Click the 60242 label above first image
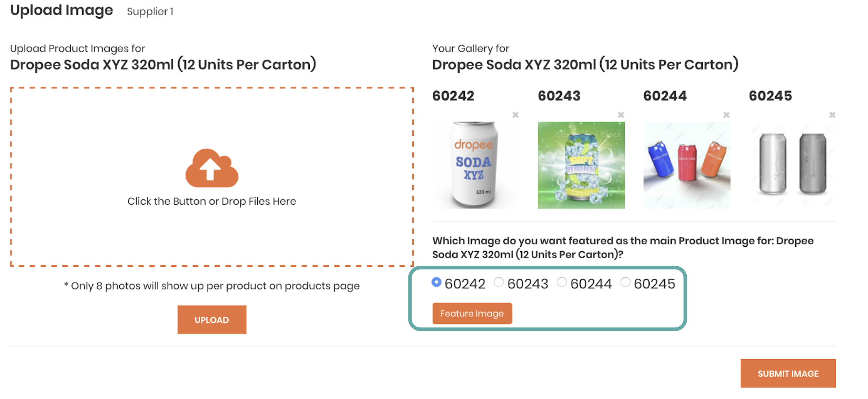Viewport: 868px width, 399px height. click(453, 96)
